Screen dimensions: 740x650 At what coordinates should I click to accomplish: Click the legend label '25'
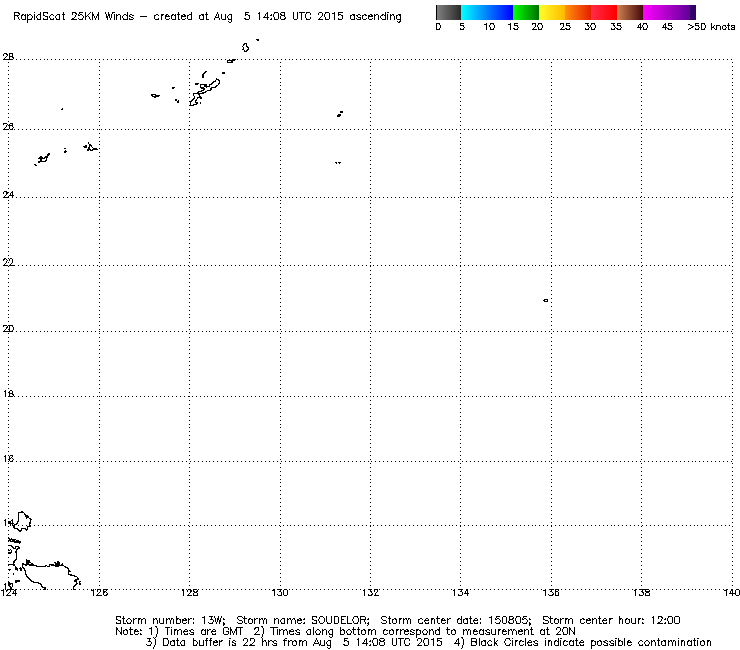565,27
